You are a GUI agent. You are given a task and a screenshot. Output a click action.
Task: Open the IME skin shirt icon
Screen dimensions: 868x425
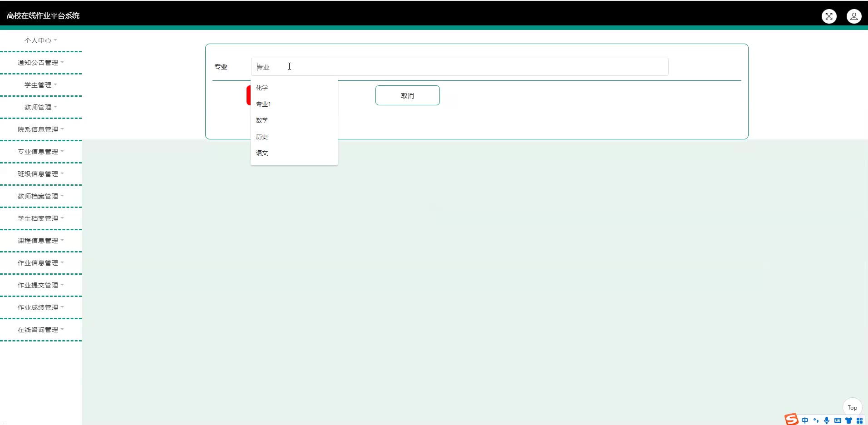848,420
